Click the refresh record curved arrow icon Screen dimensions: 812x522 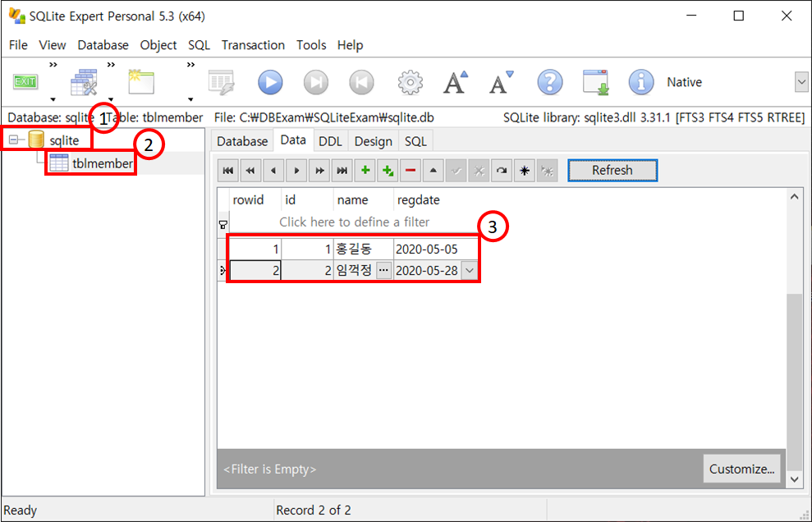coord(502,171)
